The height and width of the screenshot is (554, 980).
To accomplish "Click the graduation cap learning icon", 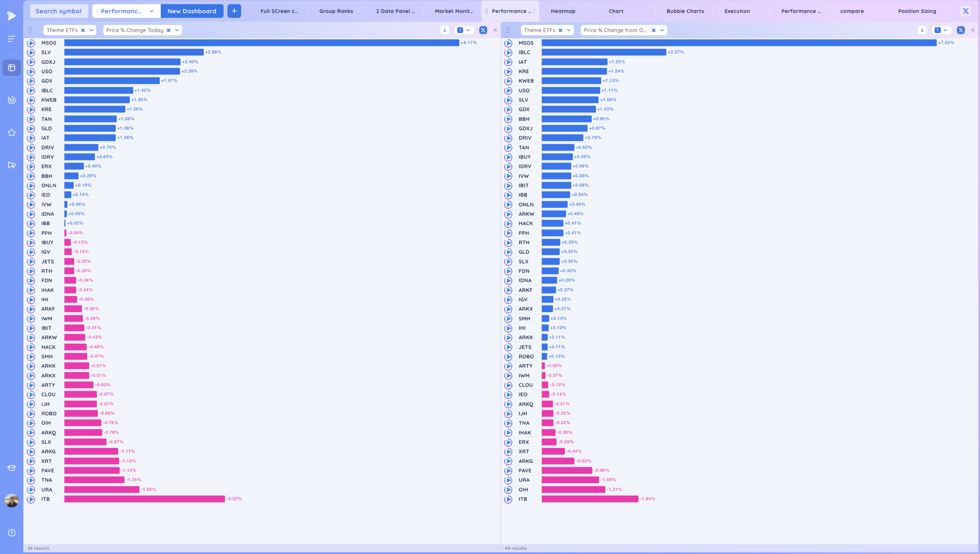I will [12, 468].
